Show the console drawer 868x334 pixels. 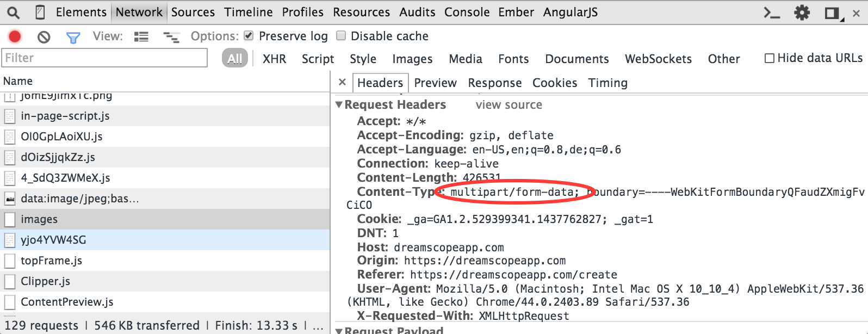pos(772,13)
